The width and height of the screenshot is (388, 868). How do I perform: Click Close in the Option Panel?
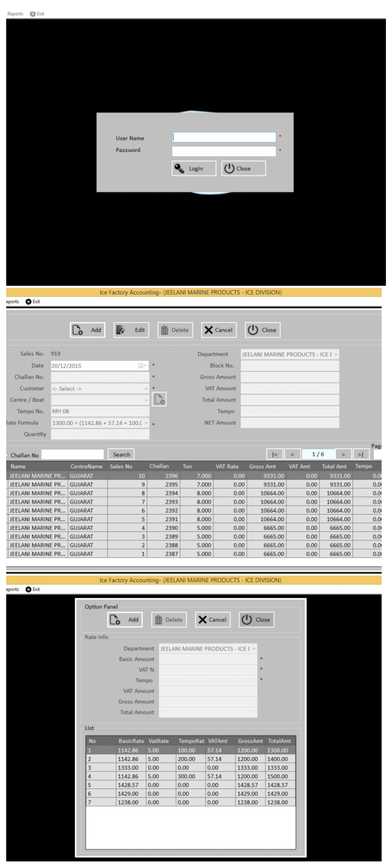[256, 620]
